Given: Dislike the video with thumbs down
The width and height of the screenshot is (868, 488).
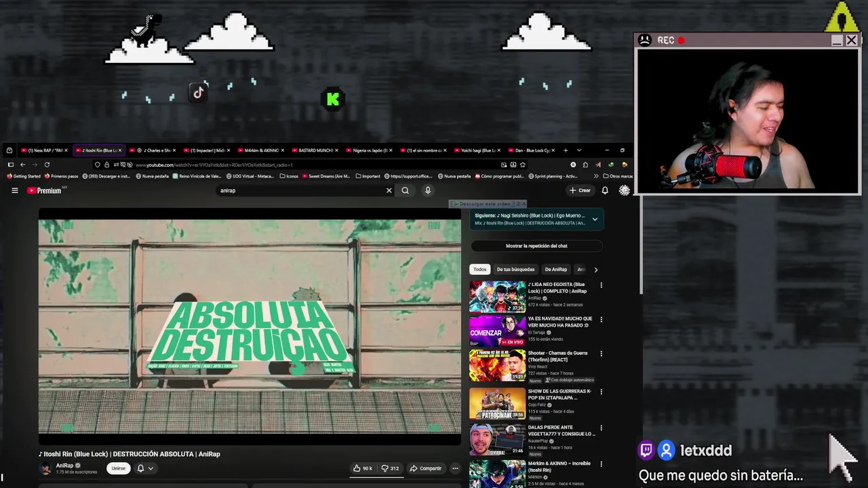Looking at the screenshot, I should [x=390, y=468].
